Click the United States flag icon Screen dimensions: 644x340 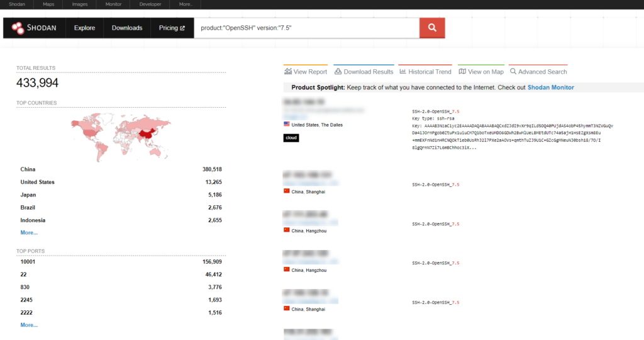287,124
